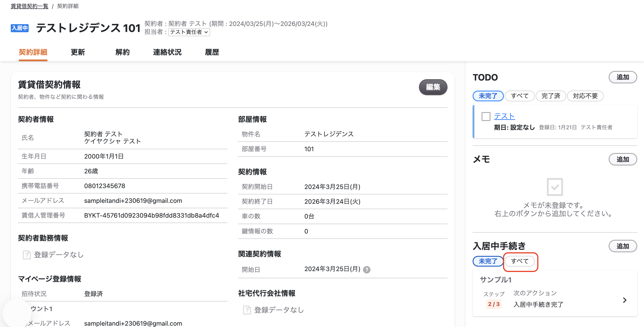Viewport: 644px width, 327px height.
Task: Filter TODO by 対応不要
Action: pyautogui.click(x=585, y=96)
